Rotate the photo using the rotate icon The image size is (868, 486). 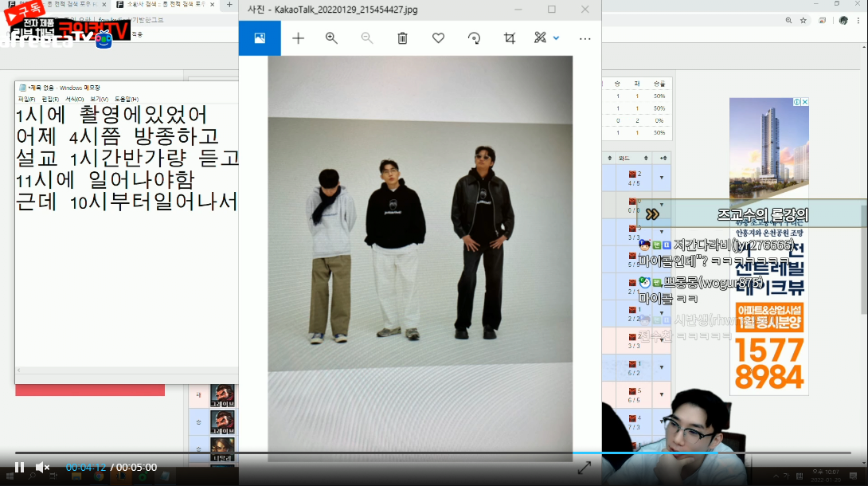coord(474,38)
